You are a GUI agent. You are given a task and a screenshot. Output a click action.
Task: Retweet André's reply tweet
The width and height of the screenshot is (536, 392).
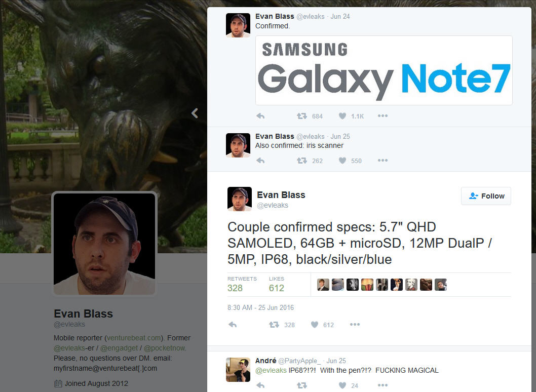(x=302, y=385)
